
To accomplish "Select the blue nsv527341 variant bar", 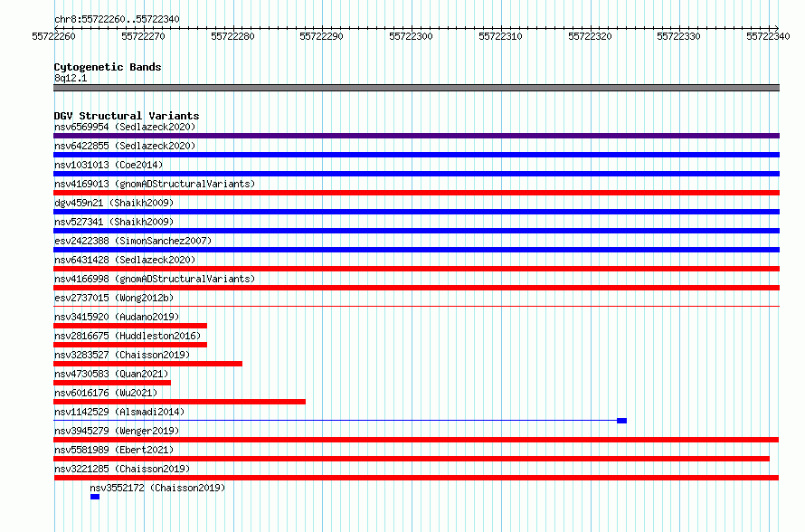I will 416,231.
